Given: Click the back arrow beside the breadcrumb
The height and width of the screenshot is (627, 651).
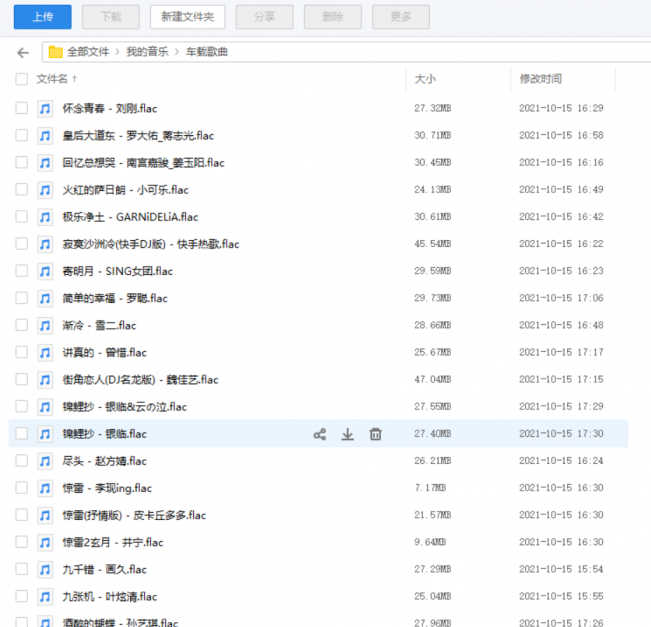Looking at the screenshot, I should [x=23, y=52].
